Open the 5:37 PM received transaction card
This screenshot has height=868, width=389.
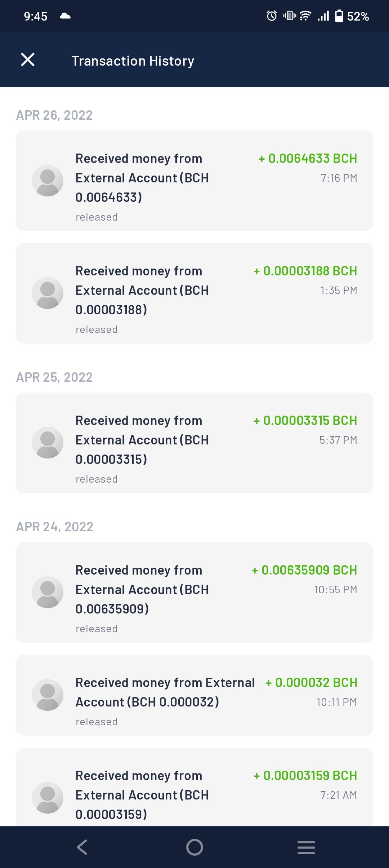click(x=194, y=443)
